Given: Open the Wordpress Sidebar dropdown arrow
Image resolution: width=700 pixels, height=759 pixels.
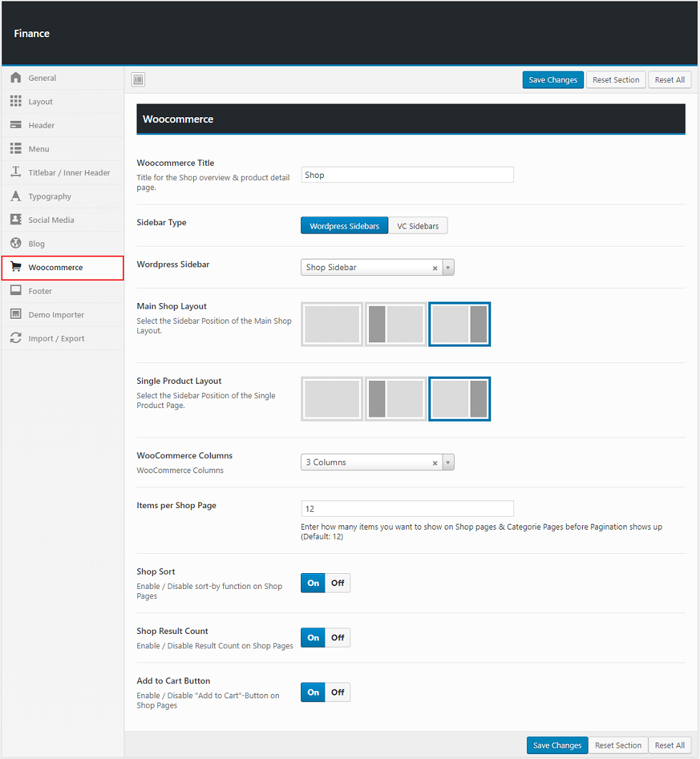Looking at the screenshot, I should tap(448, 267).
